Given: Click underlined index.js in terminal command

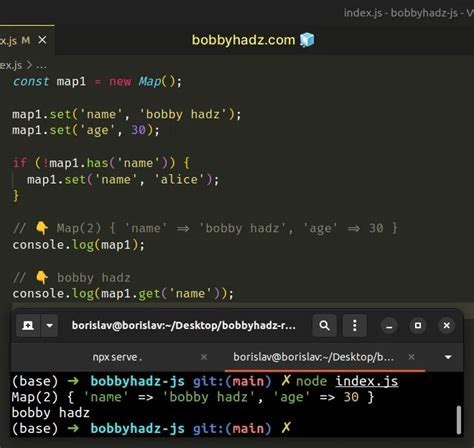Looking at the screenshot, I should 367,381.
